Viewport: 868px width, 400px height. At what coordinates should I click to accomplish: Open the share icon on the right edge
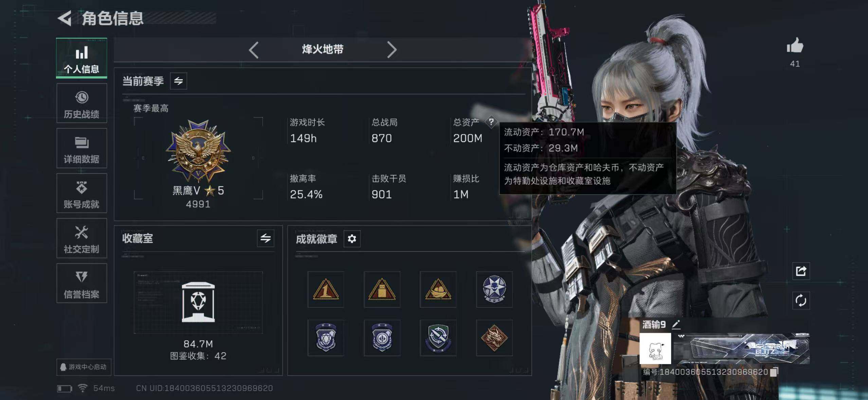[801, 271]
